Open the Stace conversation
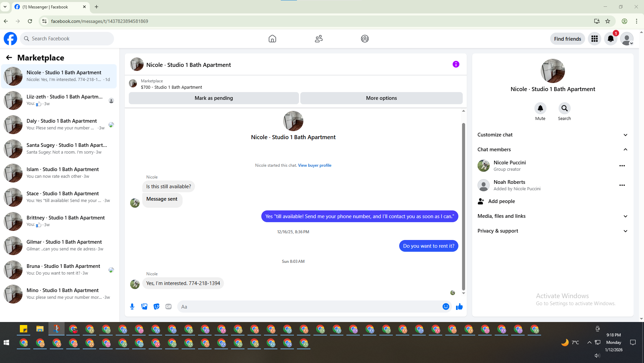 coord(59,197)
